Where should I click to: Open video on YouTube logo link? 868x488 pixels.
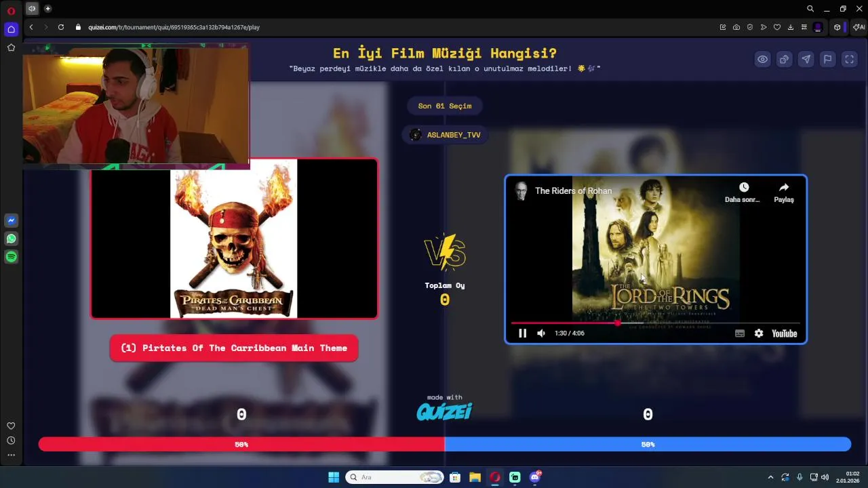[784, 333]
